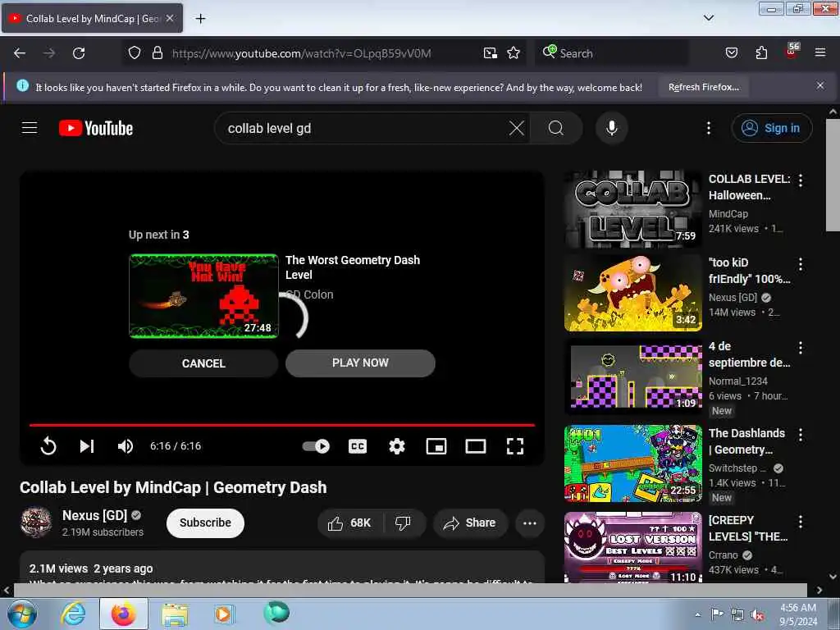Open a new tab with plus
840x630 pixels.
200,19
